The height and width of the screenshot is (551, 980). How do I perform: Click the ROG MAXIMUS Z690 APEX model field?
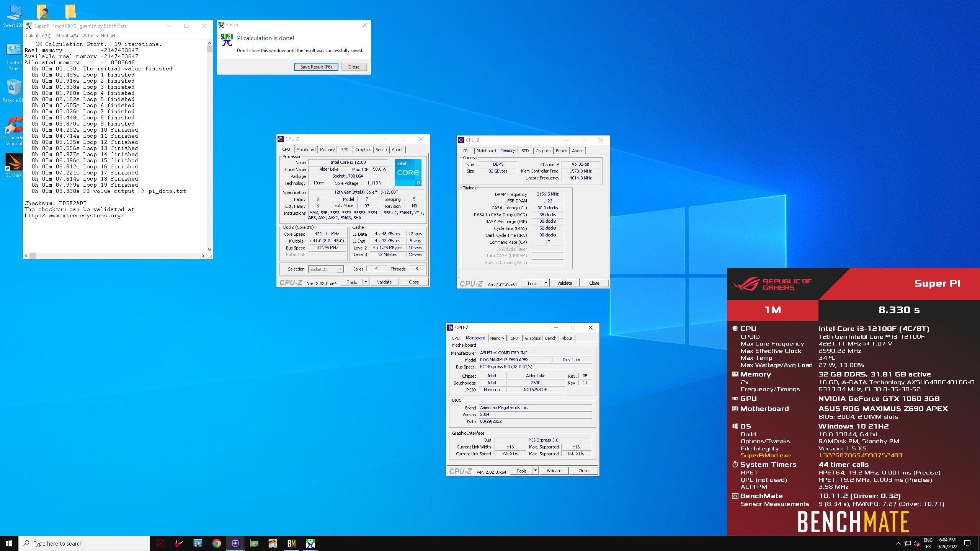(x=515, y=360)
